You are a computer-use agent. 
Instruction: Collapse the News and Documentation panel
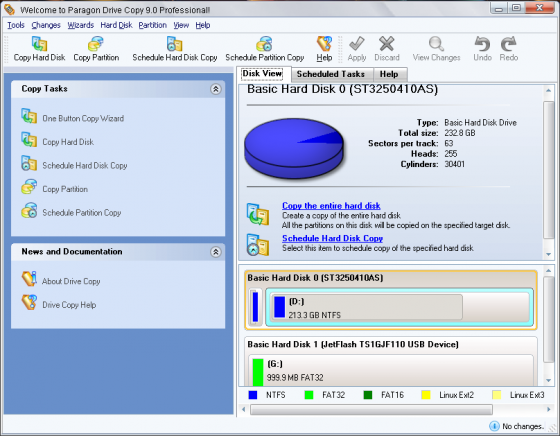pos(215,252)
